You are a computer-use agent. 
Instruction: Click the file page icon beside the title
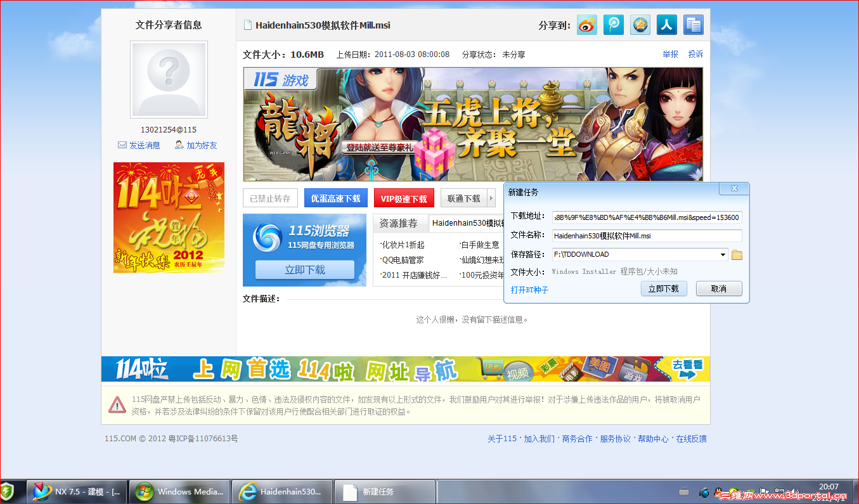pyautogui.click(x=248, y=25)
